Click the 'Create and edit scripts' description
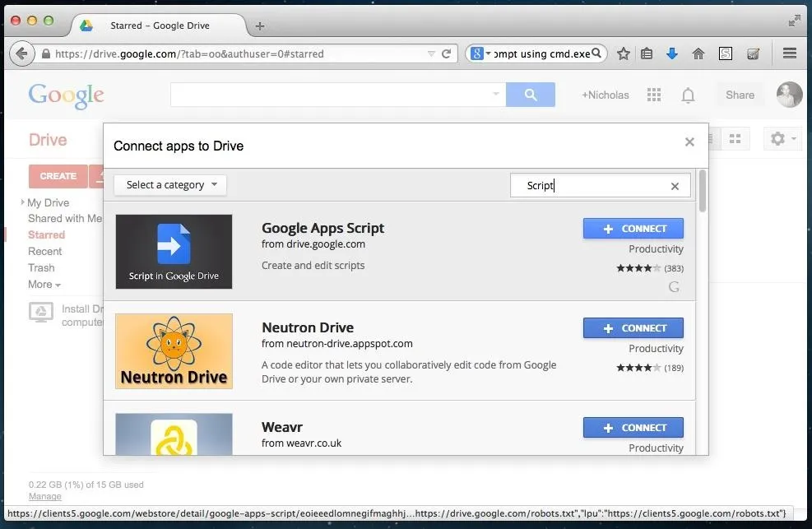This screenshot has width=812, height=529. point(313,265)
